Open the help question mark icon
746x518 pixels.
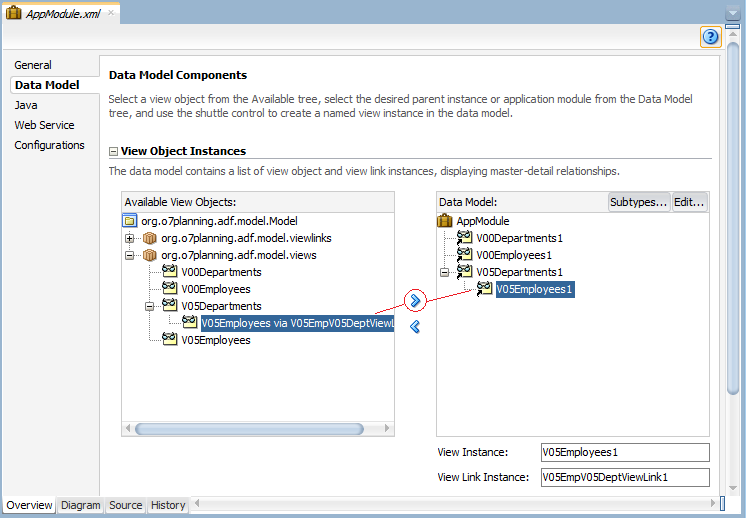[710, 37]
